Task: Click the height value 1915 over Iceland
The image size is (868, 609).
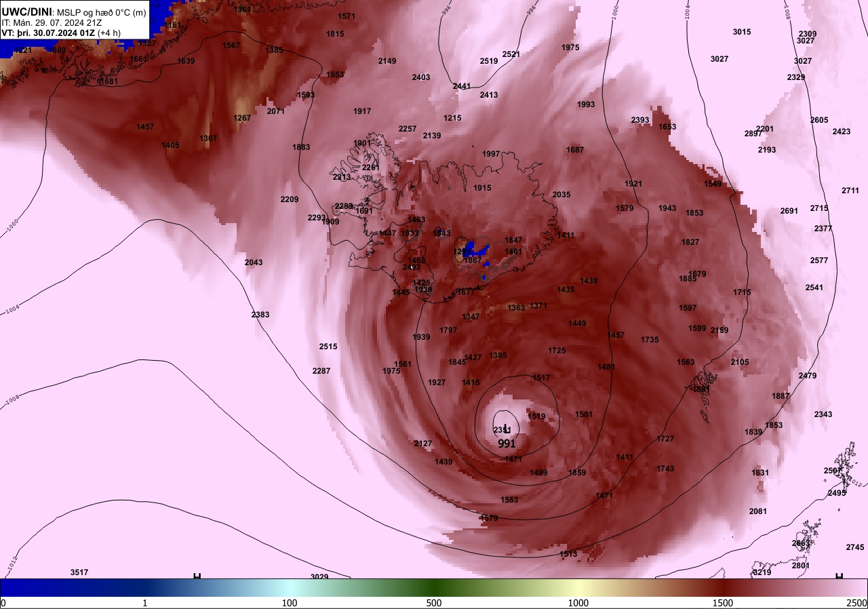Action: click(482, 188)
